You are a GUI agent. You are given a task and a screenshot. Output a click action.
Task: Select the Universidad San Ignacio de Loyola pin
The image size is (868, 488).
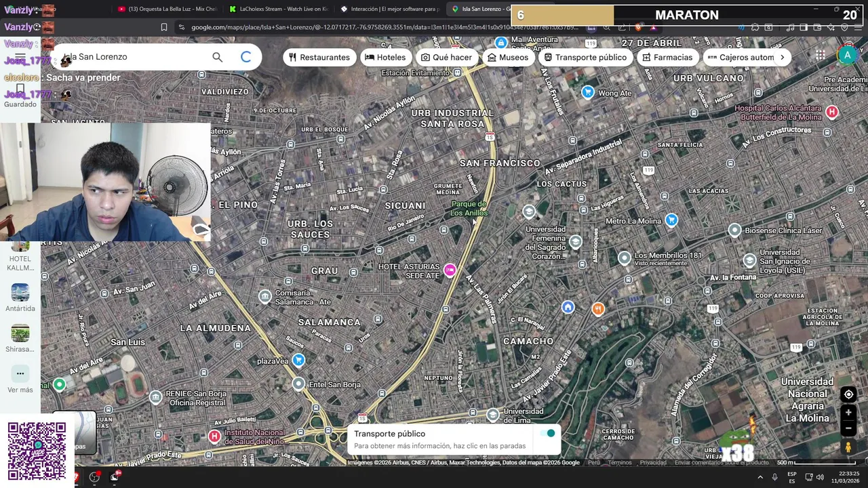click(x=749, y=260)
